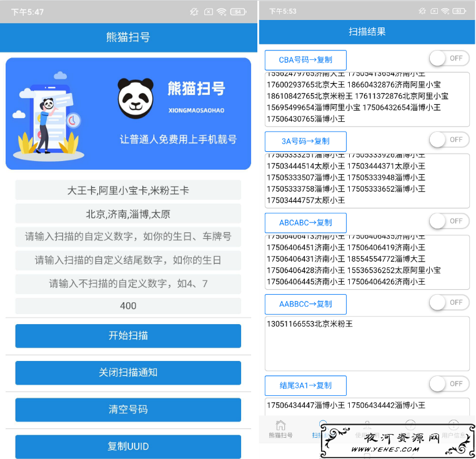
Task: Tap the result 17503444757太原小王
Action: coord(306,200)
